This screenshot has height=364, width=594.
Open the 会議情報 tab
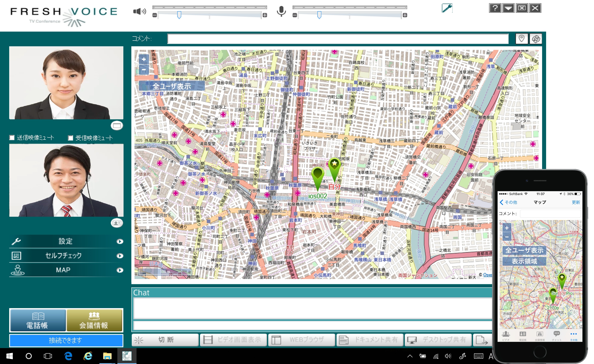click(x=94, y=320)
